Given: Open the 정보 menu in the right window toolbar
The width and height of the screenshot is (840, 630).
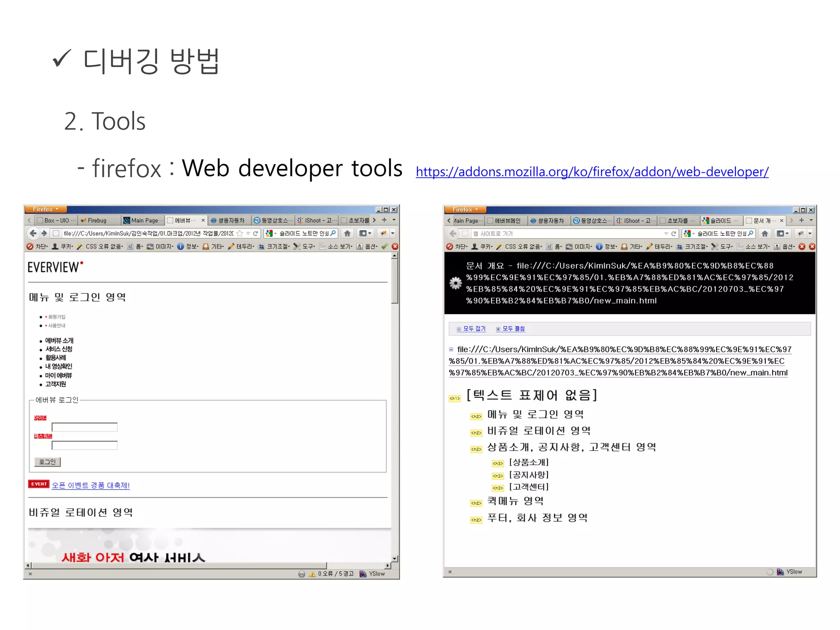Looking at the screenshot, I should (x=607, y=247).
